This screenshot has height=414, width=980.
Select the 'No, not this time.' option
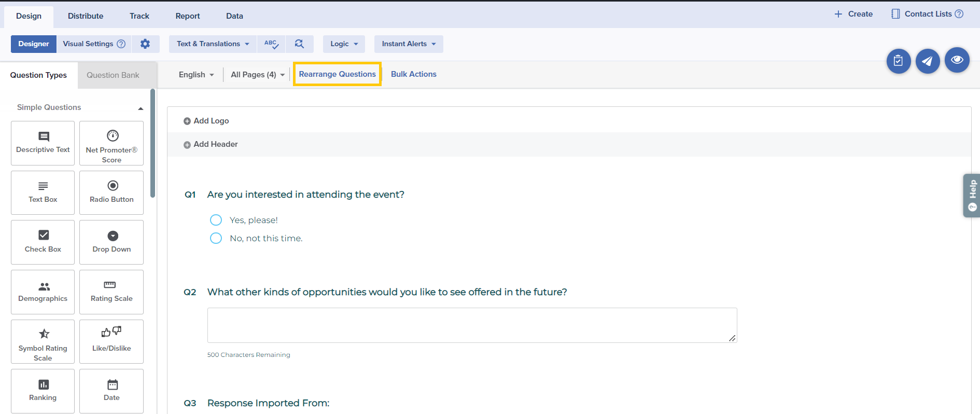(x=216, y=238)
